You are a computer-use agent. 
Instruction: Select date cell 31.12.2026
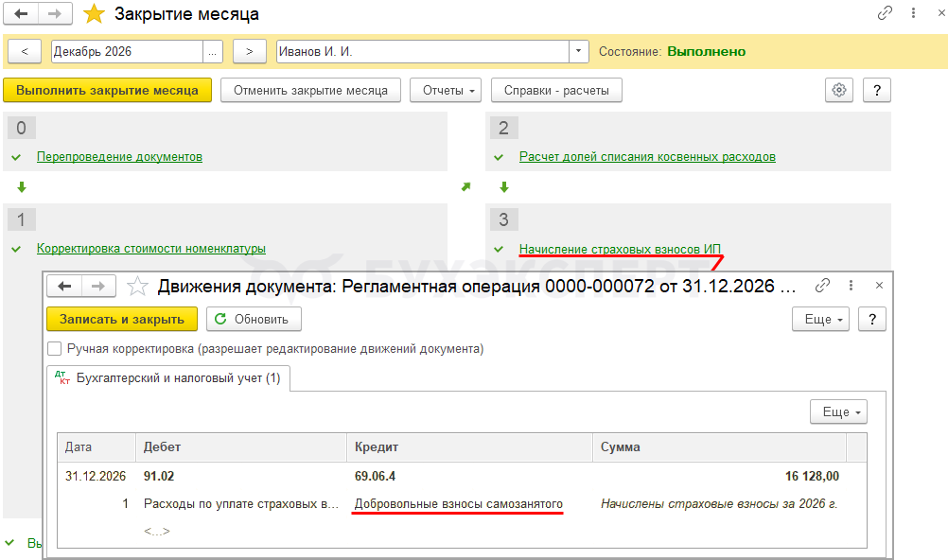(96, 477)
